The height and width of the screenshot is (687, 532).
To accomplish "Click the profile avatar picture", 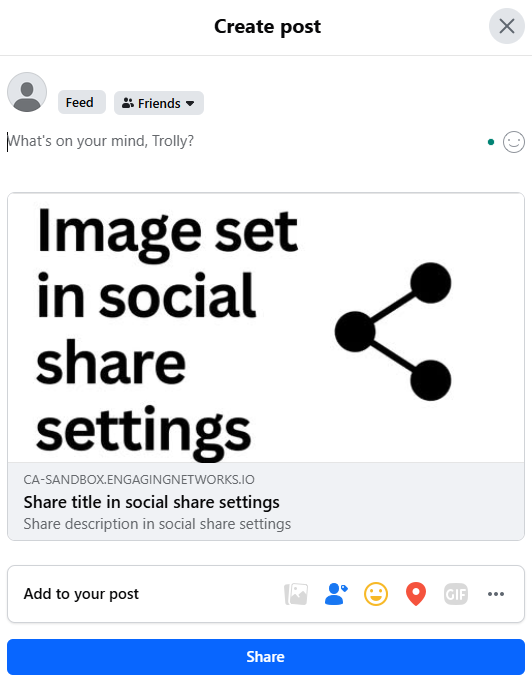I will coord(27,92).
